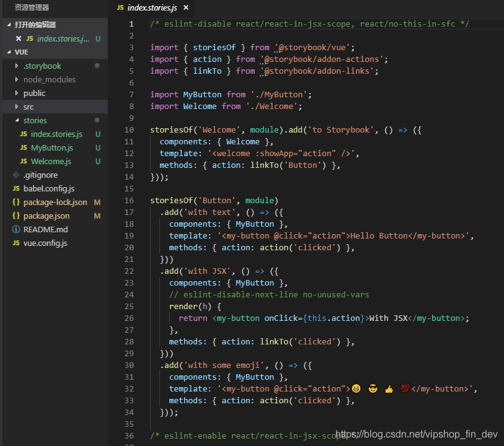Click the grinning emoji on line 32

pyautogui.click(x=356, y=388)
